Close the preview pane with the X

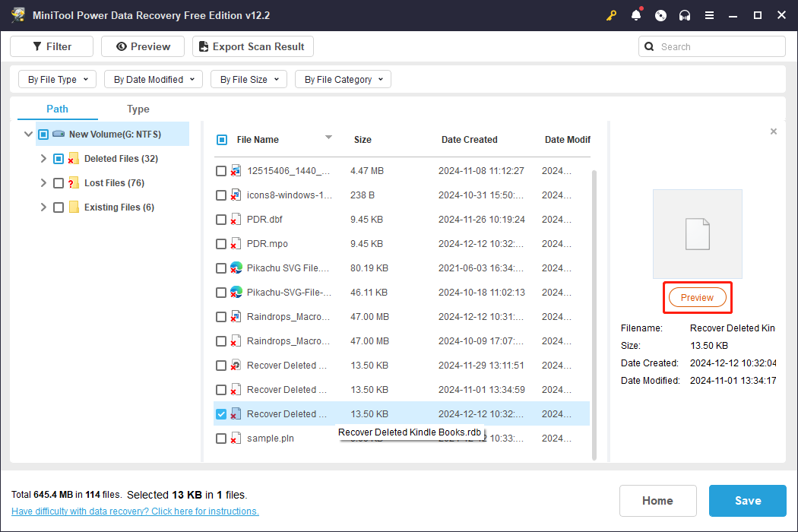point(774,131)
